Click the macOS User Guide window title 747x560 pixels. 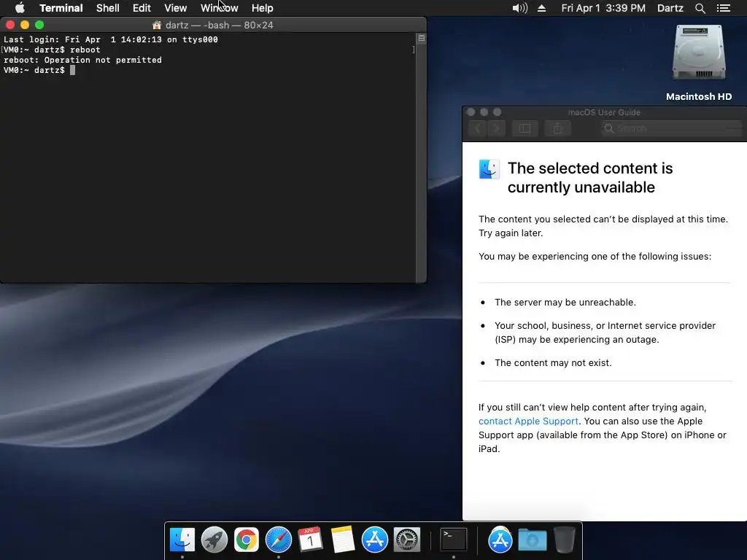604,112
